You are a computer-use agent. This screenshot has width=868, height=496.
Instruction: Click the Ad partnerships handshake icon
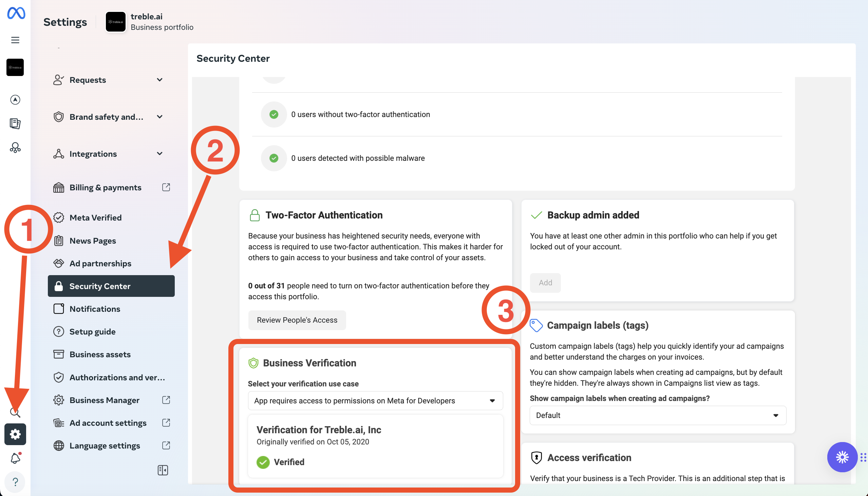(x=59, y=263)
